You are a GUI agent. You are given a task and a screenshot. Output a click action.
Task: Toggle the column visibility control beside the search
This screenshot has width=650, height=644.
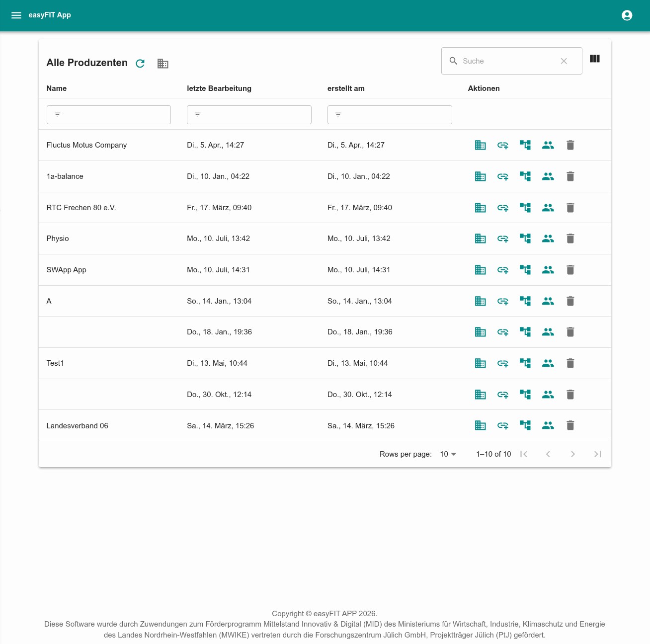(x=595, y=59)
